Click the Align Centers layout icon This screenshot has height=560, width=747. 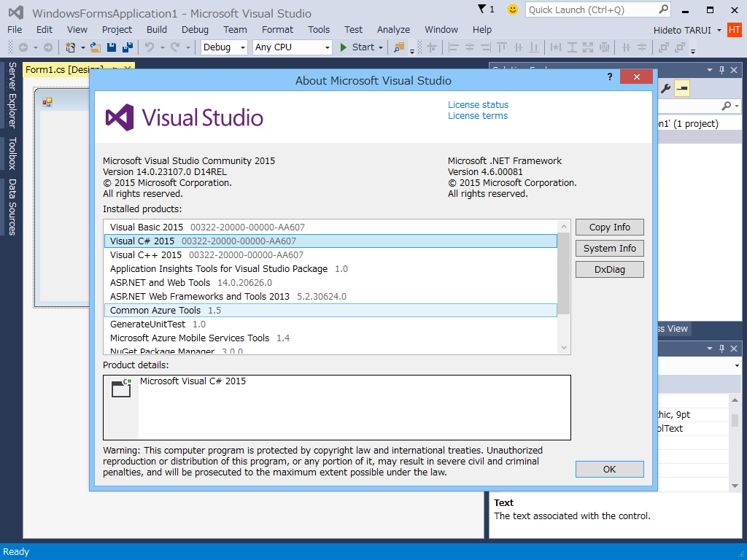[470, 47]
